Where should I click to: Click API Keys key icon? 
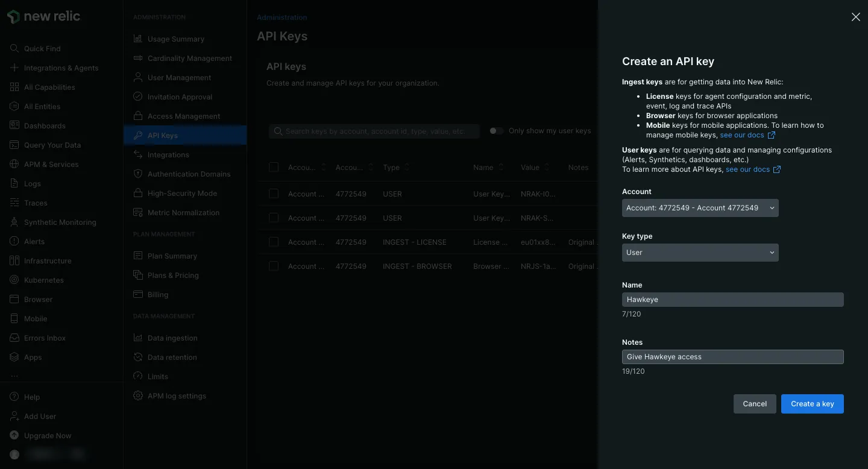138,136
